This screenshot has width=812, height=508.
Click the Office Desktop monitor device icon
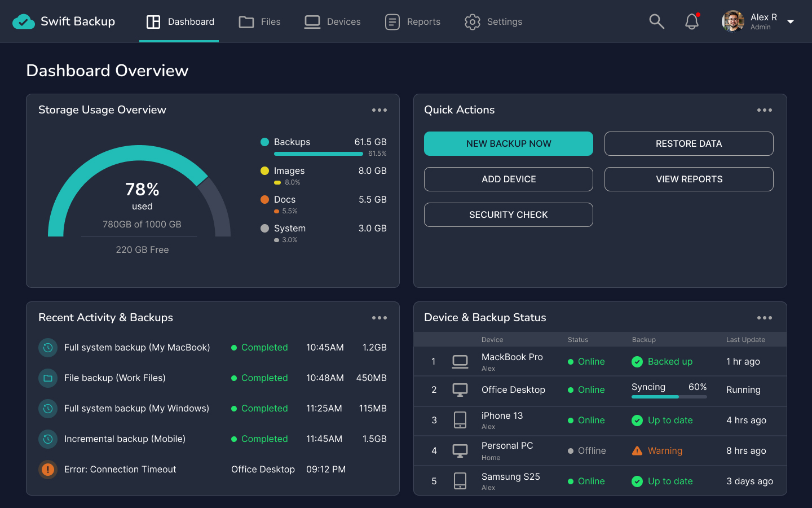(x=460, y=390)
